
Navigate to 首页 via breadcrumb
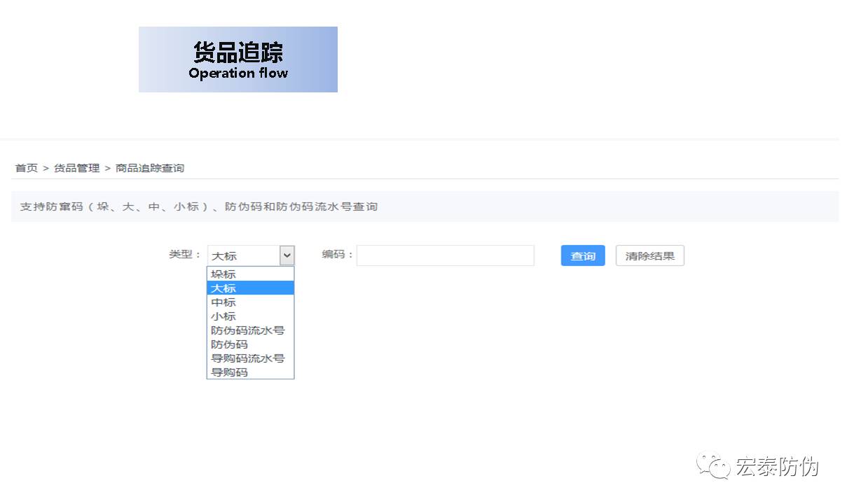pos(26,168)
